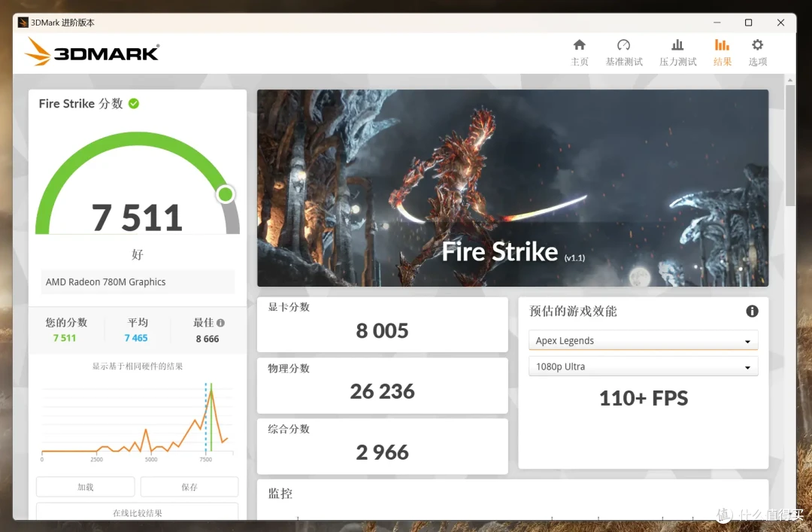The width and height of the screenshot is (812, 532).
Task: Click the 综合分数 2 966 value
Action: coord(382,453)
